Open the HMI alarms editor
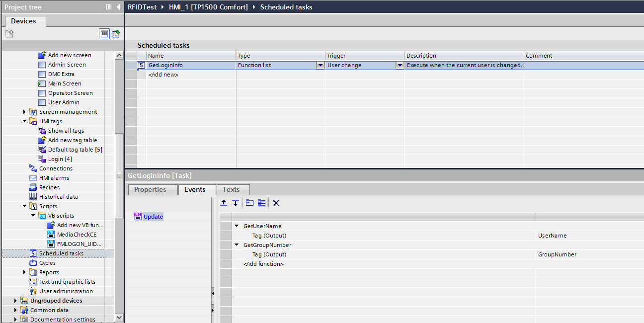The width and height of the screenshot is (644, 323). tap(54, 178)
